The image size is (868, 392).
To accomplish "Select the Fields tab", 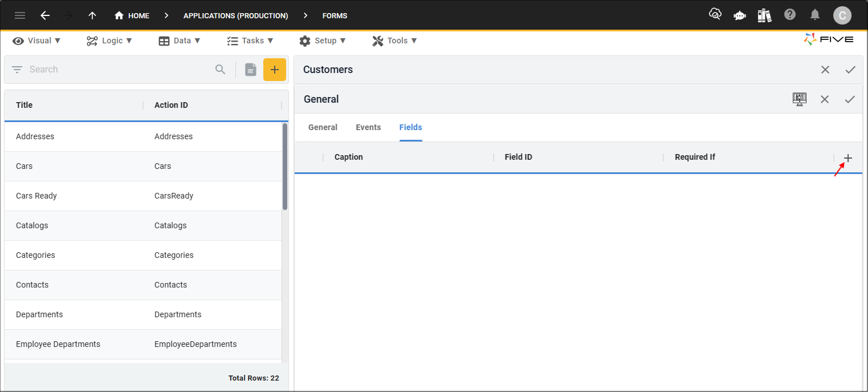I will (410, 127).
